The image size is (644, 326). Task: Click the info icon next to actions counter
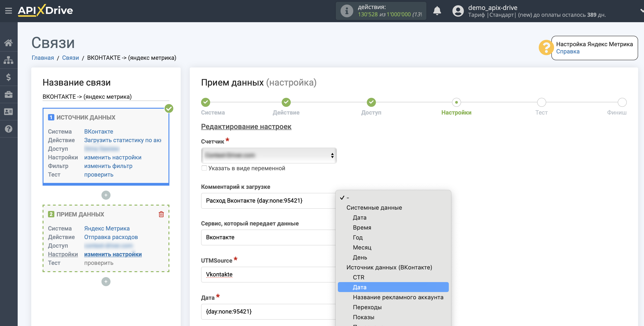point(346,11)
